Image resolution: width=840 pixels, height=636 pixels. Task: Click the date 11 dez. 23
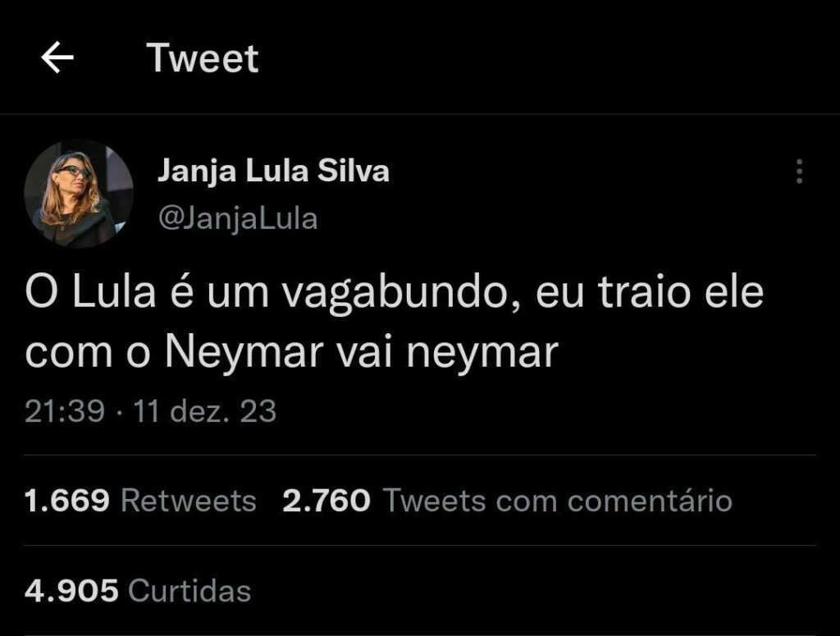point(205,411)
